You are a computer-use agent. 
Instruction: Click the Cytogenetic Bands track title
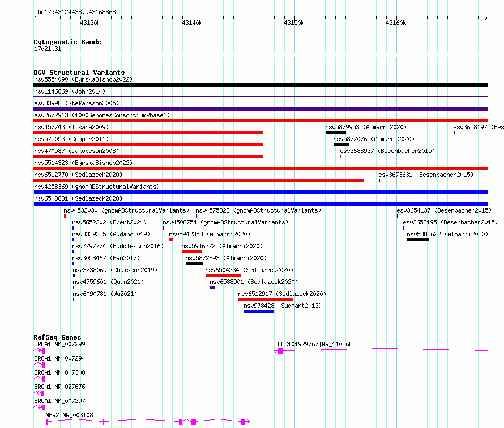point(67,42)
